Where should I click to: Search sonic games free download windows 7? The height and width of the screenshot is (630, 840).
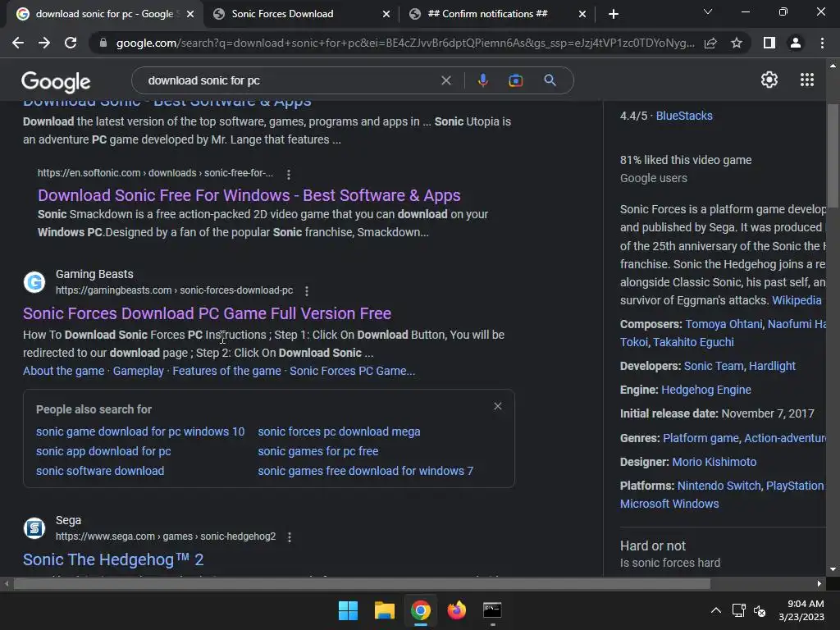pos(365,471)
